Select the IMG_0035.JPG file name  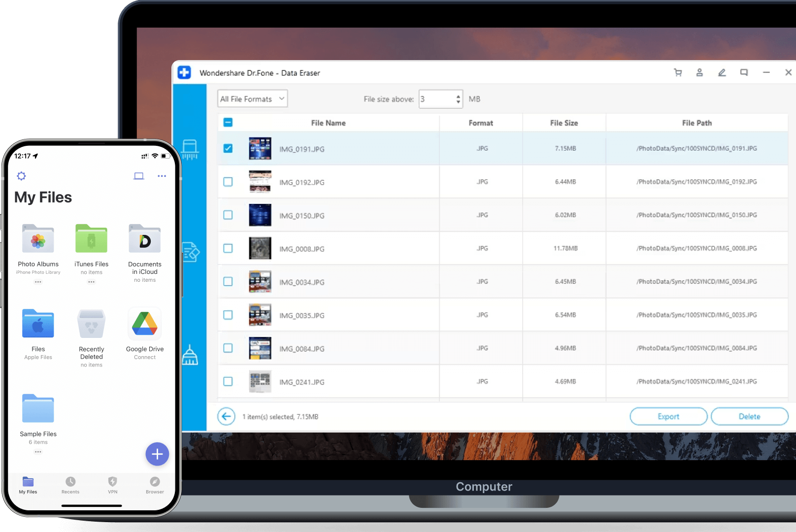point(302,316)
